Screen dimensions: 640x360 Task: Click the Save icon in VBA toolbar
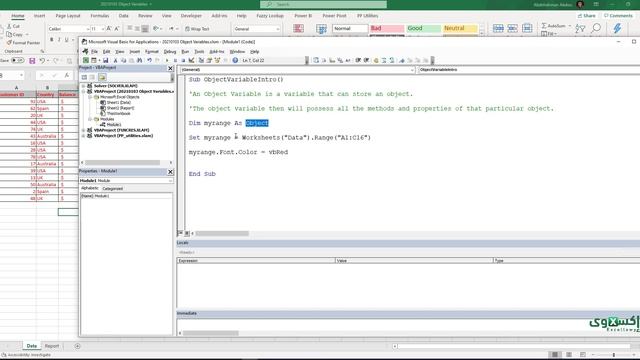106,60
